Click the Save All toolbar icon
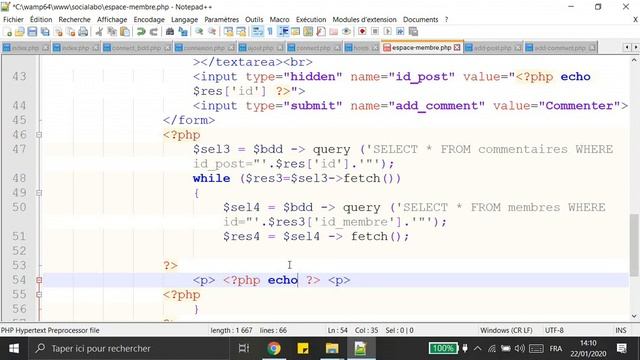This screenshot has width=640, height=360. tap(45, 31)
